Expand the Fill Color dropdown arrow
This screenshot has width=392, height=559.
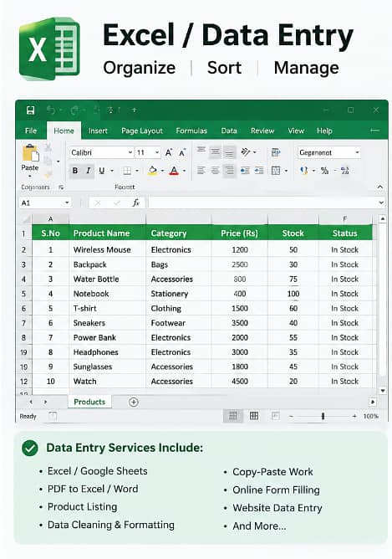coord(162,171)
